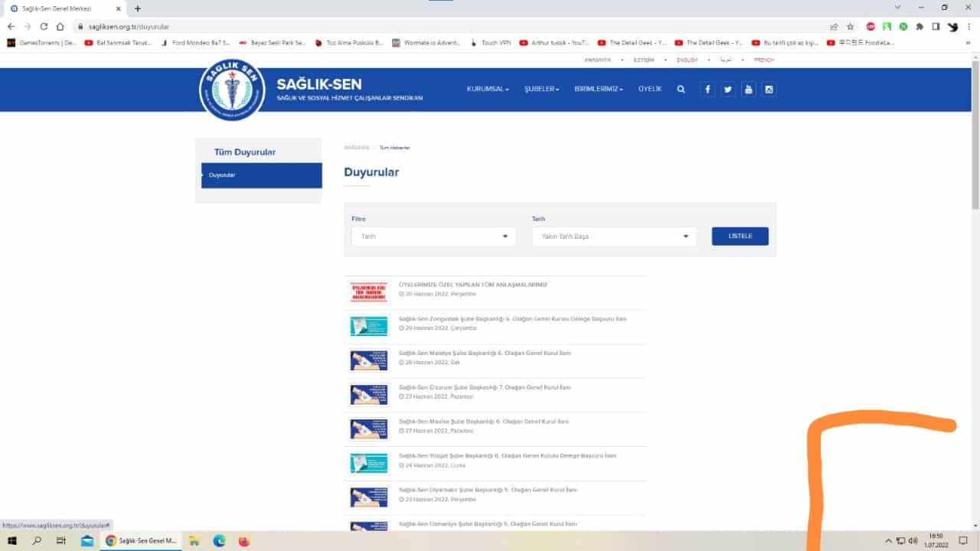The width and height of the screenshot is (980, 551).
Task: Expand the KURUMSAL navigation menu
Action: point(488,90)
